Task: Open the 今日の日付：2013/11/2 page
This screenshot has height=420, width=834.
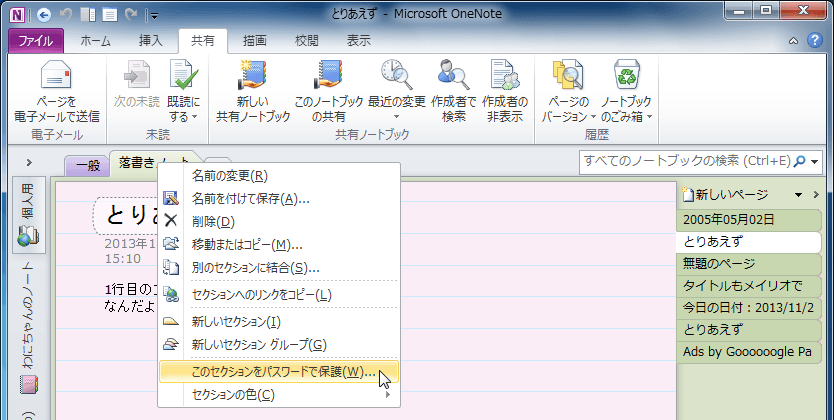Action: (x=749, y=308)
